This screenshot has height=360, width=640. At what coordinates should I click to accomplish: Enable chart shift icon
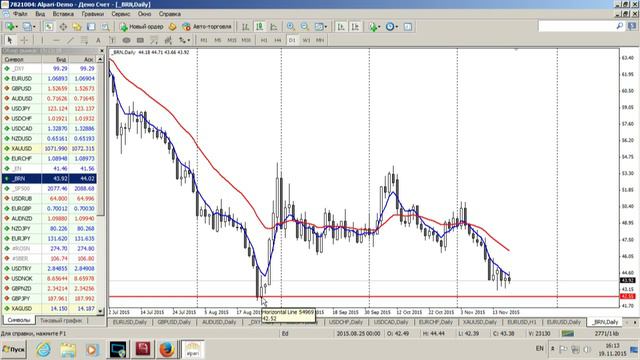pyautogui.click(x=356, y=27)
